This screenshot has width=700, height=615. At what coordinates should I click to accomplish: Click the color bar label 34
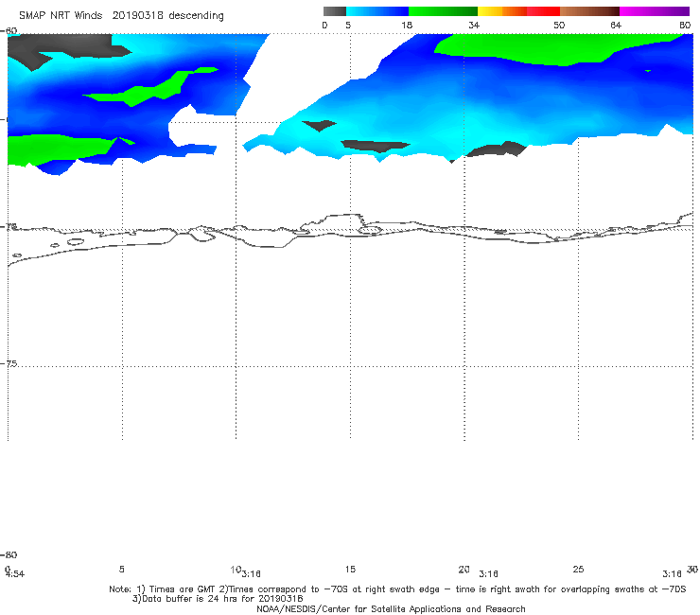click(x=474, y=25)
